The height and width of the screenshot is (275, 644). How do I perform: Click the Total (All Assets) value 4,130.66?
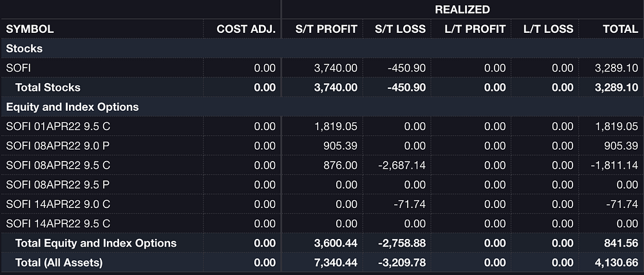click(616, 263)
